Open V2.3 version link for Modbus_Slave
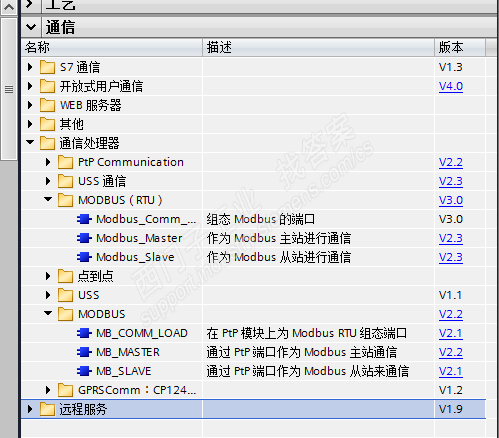The height and width of the screenshot is (438, 499). click(x=451, y=257)
